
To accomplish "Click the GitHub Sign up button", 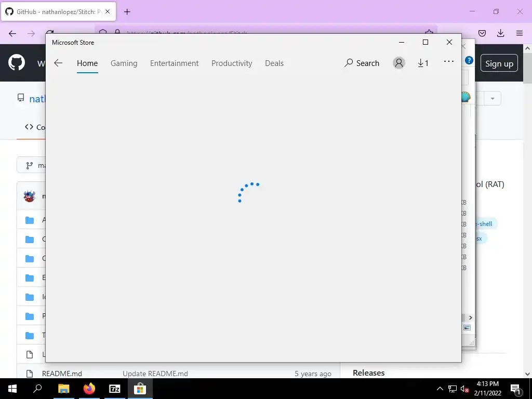I will [499, 63].
